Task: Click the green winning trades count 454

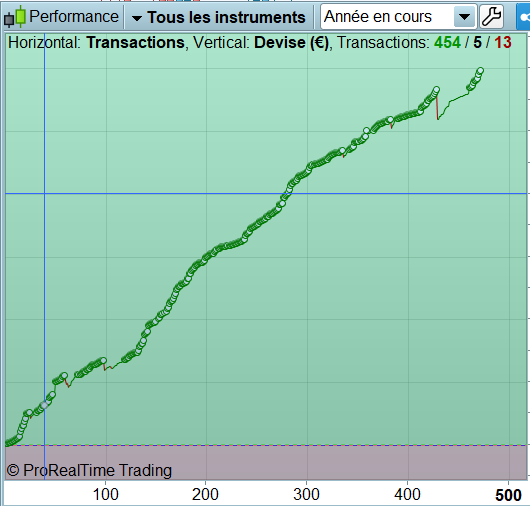Action: (x=447, y=43)
